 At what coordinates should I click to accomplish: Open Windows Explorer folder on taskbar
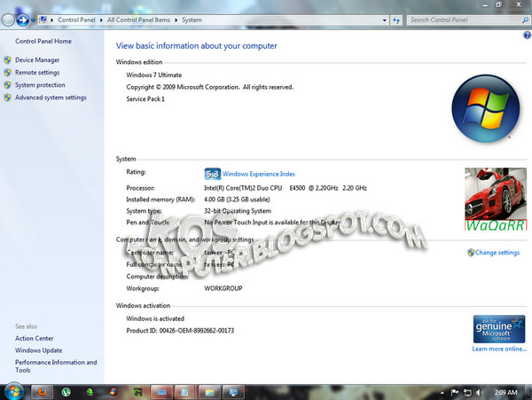tap(209, 393)
